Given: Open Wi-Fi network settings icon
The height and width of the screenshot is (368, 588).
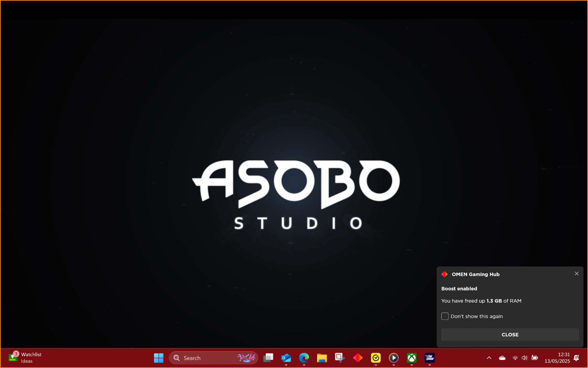Looking at the screenshot, I should [515, 358].
